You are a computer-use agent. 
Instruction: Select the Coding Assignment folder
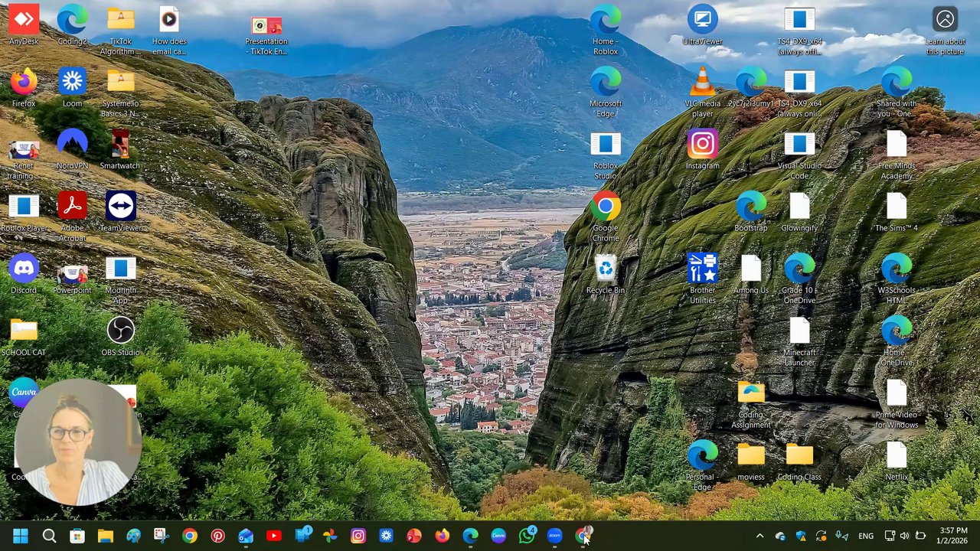click(751, 404)
